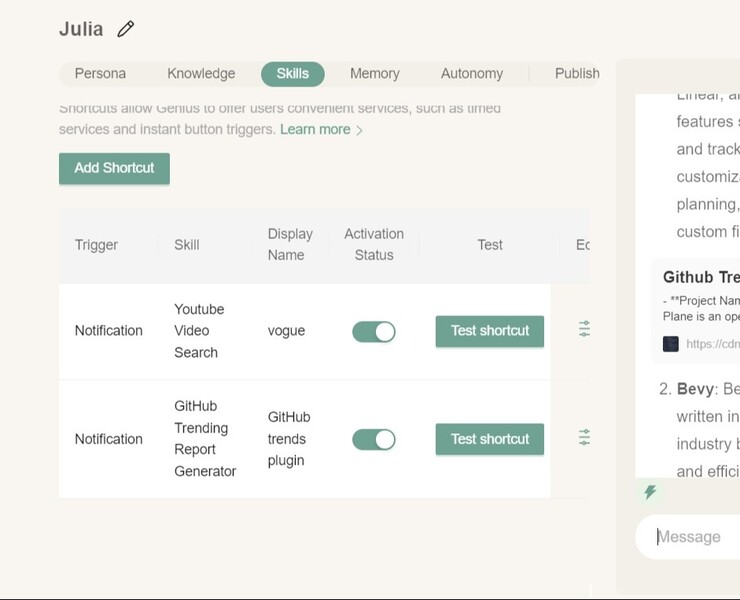Open edit settings for the Youtube Video Search shortcut
740x600 pixels.
tap(584, 329)
